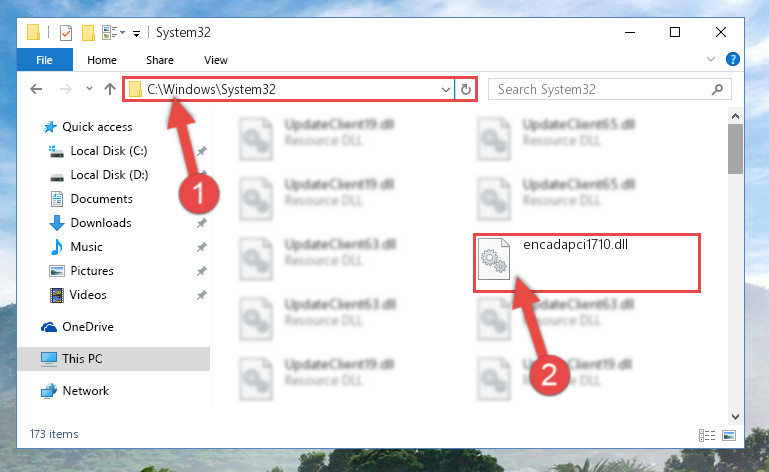Click the search magnifier icon
The image size is (769, 472).
(x=717, y=89)
